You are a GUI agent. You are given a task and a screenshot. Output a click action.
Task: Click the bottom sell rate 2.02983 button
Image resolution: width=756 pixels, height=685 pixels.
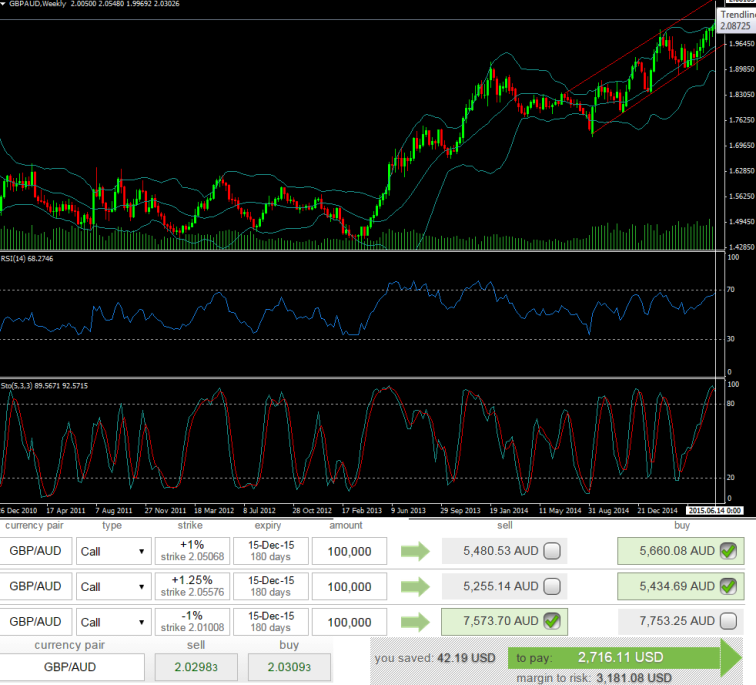[190, 666]
